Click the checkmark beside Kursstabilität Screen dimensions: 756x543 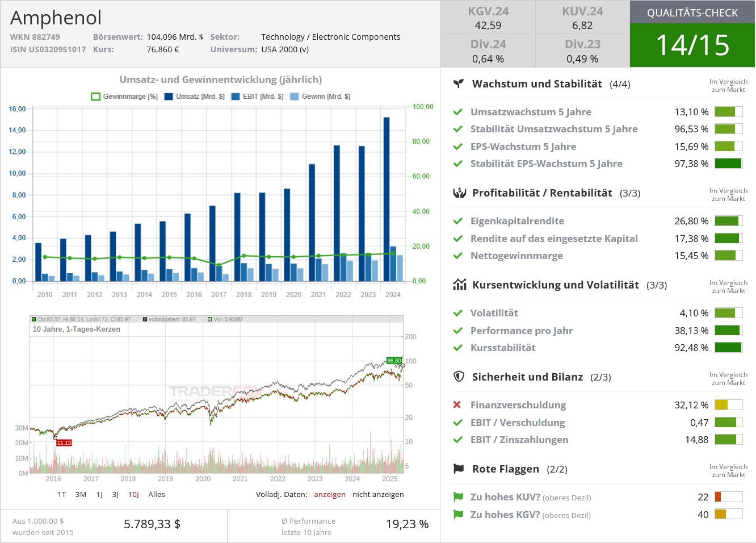[x=458, y=348]
